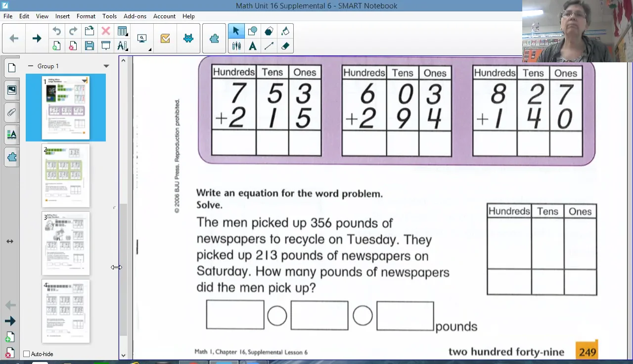Show the Screen Shade
Screen dimensions: 633x364
[106, 46]
